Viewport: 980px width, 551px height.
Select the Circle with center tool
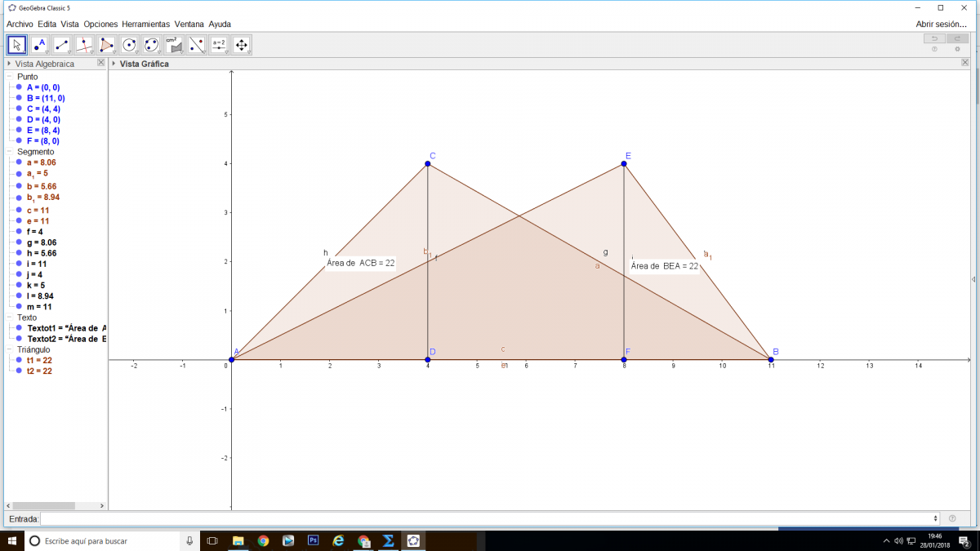coord(129,45)
